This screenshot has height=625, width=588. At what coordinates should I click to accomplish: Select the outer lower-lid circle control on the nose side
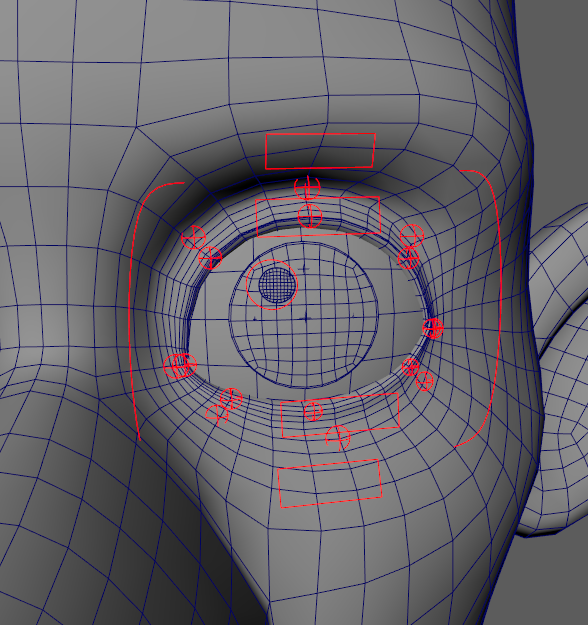pyautogui.click(x=217, y=416)
